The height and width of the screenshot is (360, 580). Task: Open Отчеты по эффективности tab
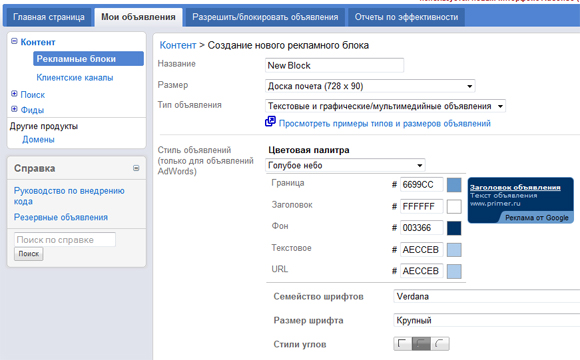coord(406,17)
